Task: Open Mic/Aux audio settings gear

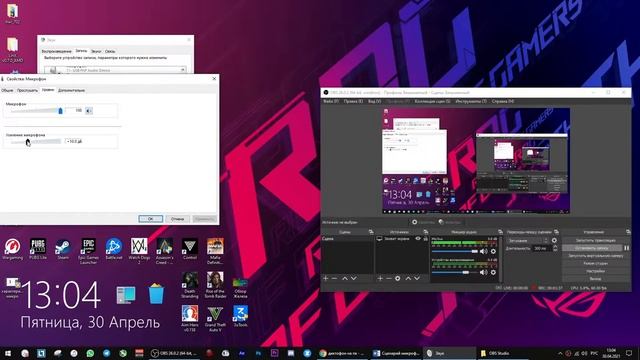Action: click(x=493, y=251)
